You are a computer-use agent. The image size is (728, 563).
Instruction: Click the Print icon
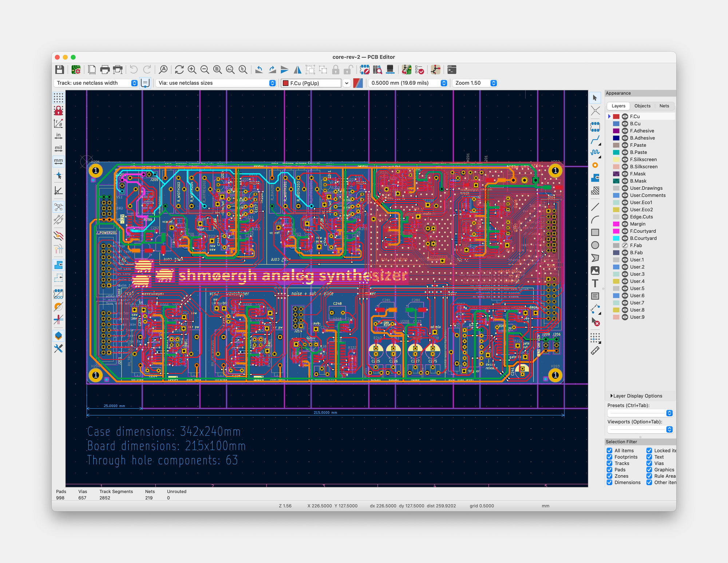point(105,70)
